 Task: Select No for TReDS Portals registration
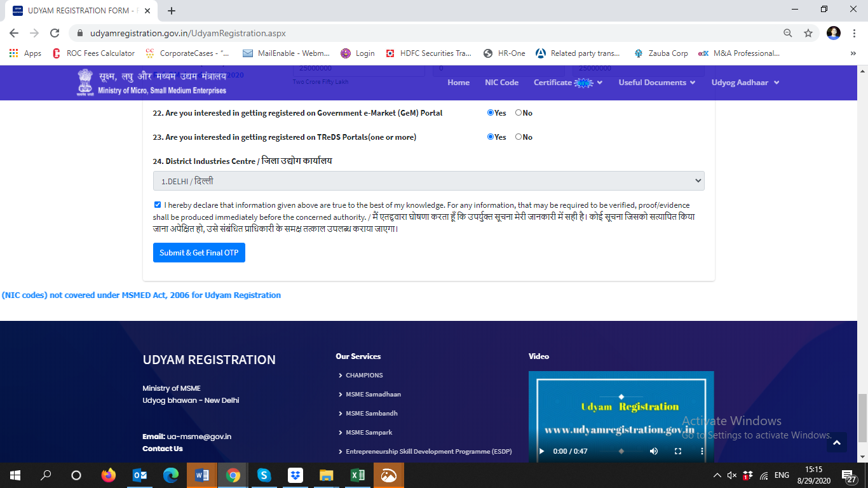tap(519, 137)
